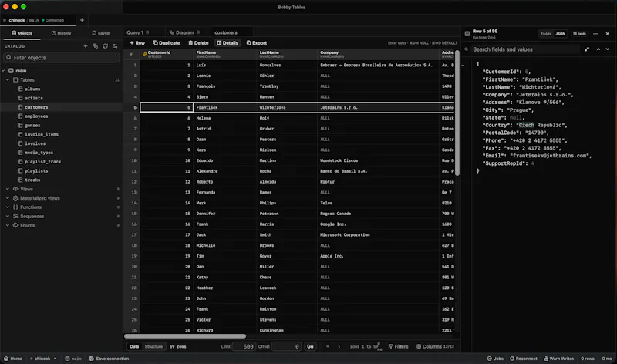
Task: Toggle the Warn Writes option
Action: 558,359
